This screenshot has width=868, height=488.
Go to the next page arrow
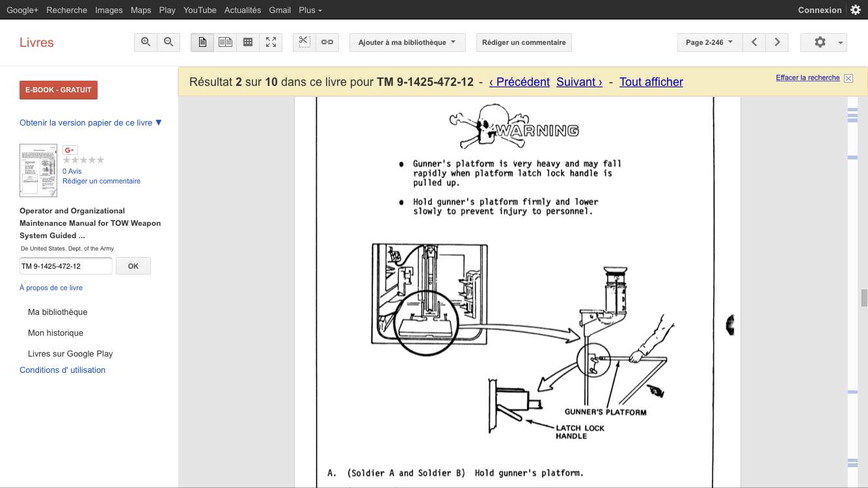777,42
